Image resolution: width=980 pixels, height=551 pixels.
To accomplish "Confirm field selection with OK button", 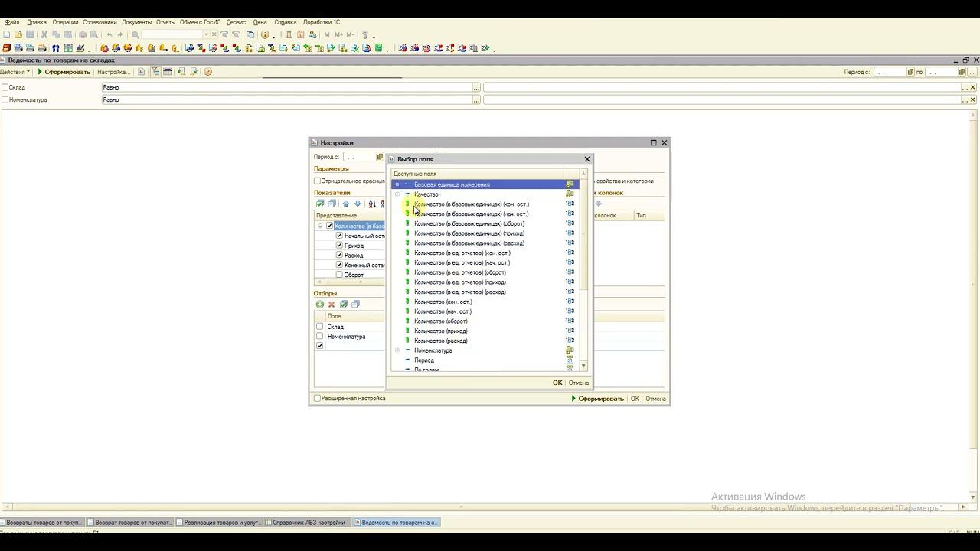I will [557, 383].
